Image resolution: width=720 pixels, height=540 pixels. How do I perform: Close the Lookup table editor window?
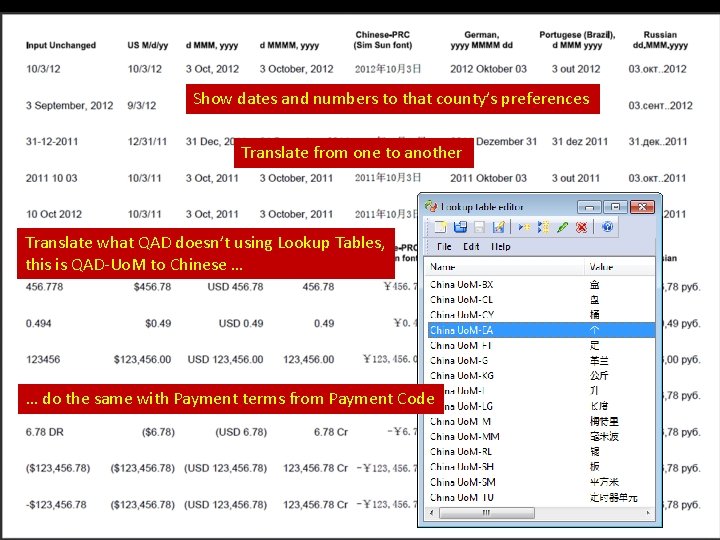pyautogui.click(x=642, y=207)
